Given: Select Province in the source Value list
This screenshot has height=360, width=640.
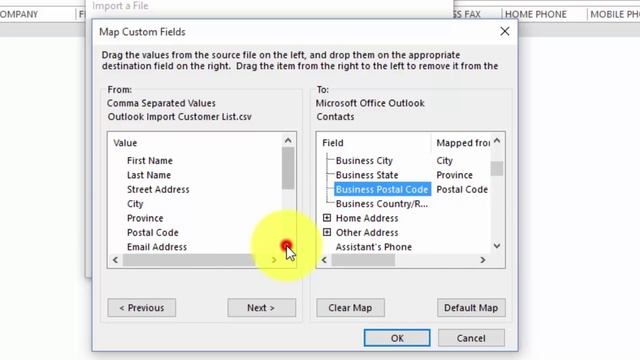Looking at the screenshot, I should tap(145, 218).
